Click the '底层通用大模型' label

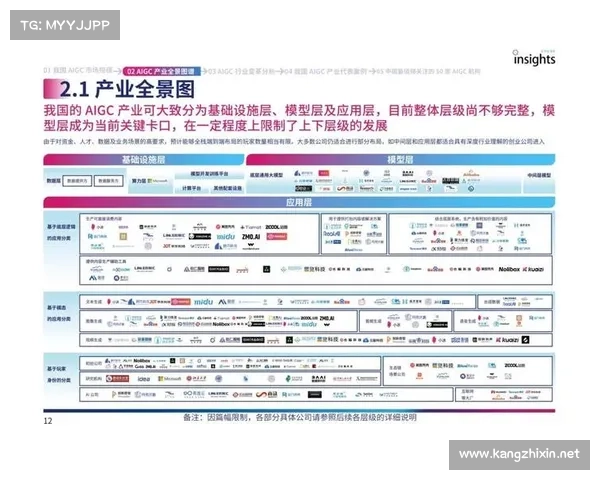tap(266, 175)
